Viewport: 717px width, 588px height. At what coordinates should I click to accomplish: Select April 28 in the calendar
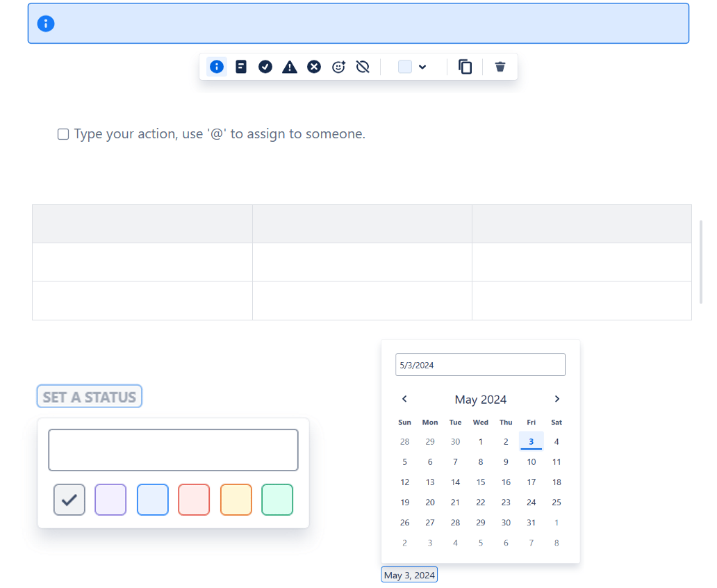404,441
